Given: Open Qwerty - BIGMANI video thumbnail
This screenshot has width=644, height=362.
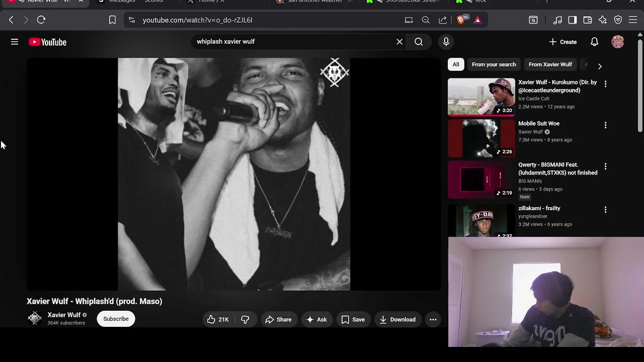Looking at the screenshot, I should [481, 179].
